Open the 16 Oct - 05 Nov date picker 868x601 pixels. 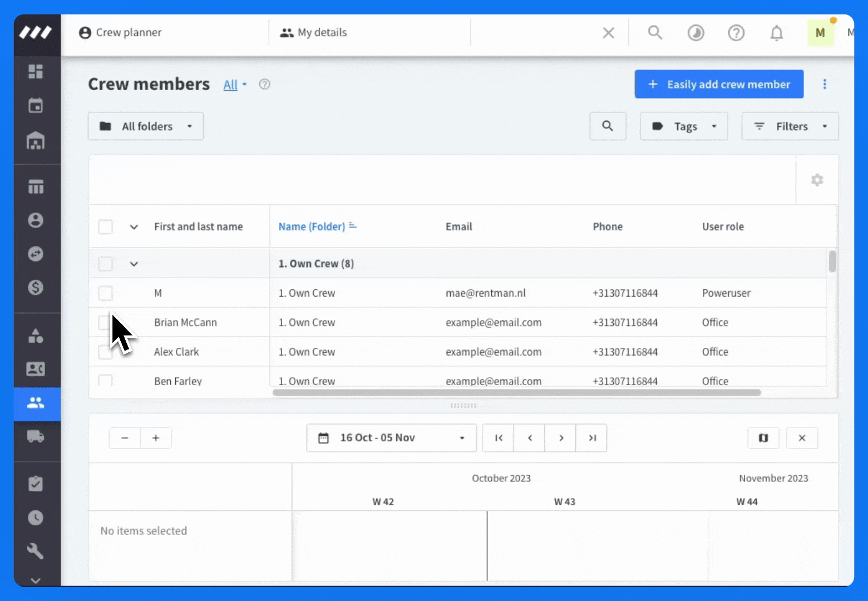(x=391, y=438)
